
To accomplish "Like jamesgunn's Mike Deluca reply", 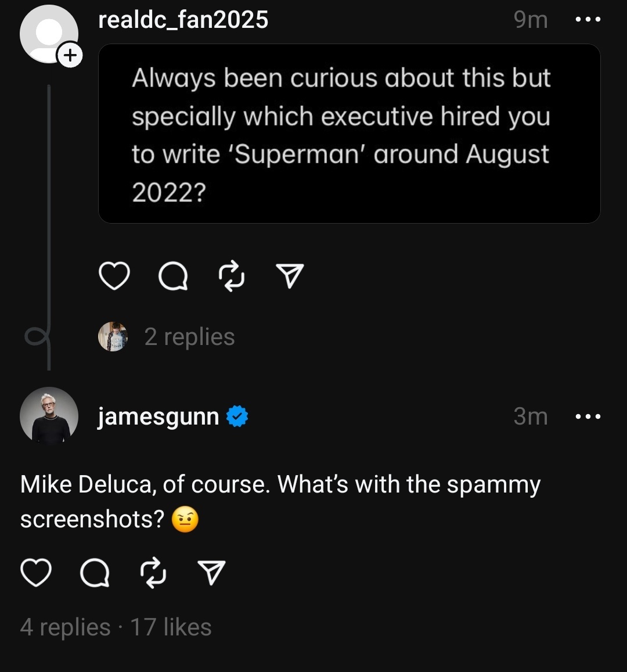I will [x=36, y=573].
